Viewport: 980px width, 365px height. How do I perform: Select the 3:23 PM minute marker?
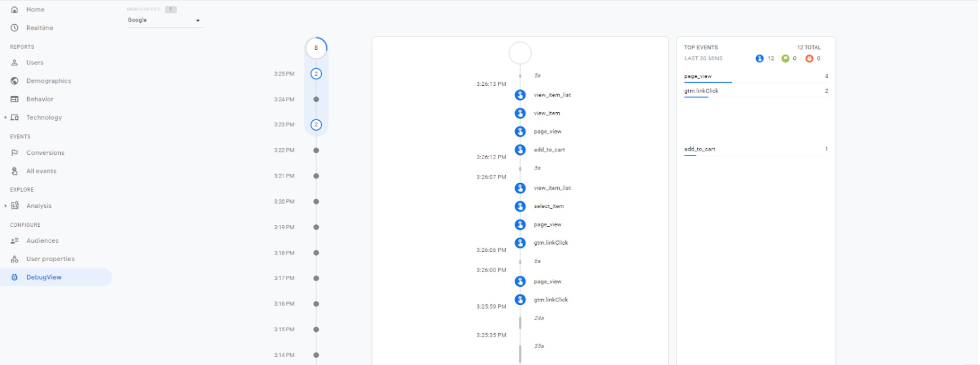(x=316, y=125)
